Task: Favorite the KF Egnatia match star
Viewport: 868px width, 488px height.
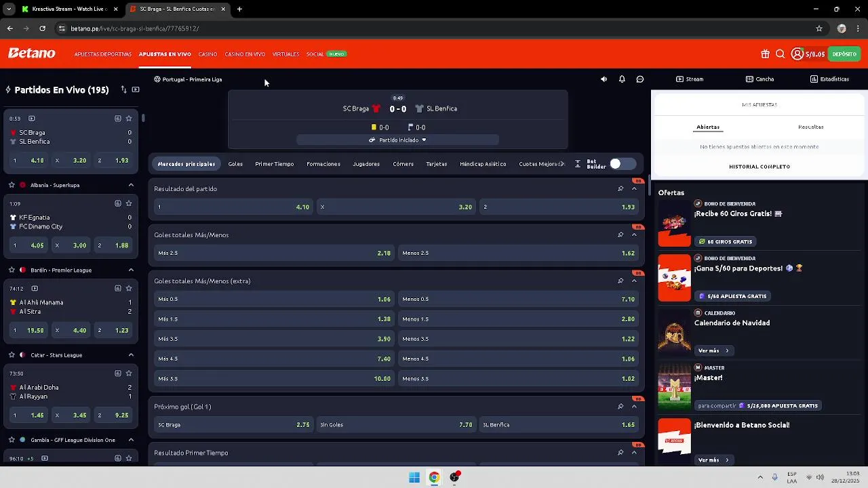Action: [129, 203]
